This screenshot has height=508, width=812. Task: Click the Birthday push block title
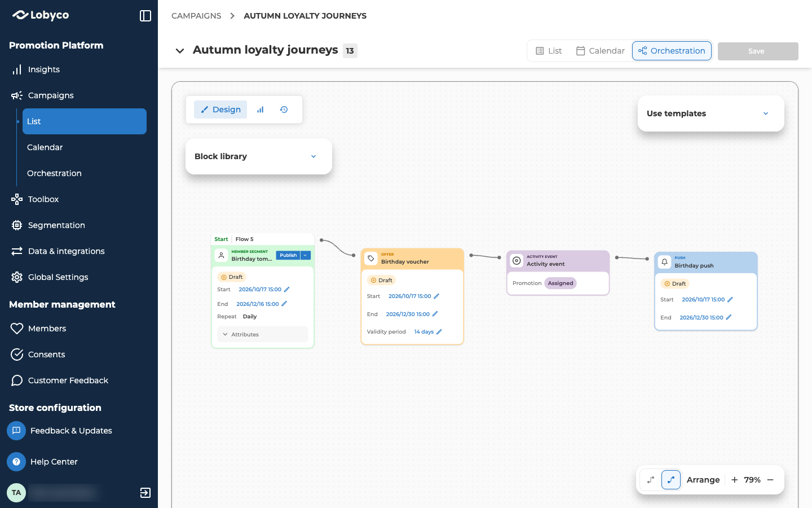(694, 266)
